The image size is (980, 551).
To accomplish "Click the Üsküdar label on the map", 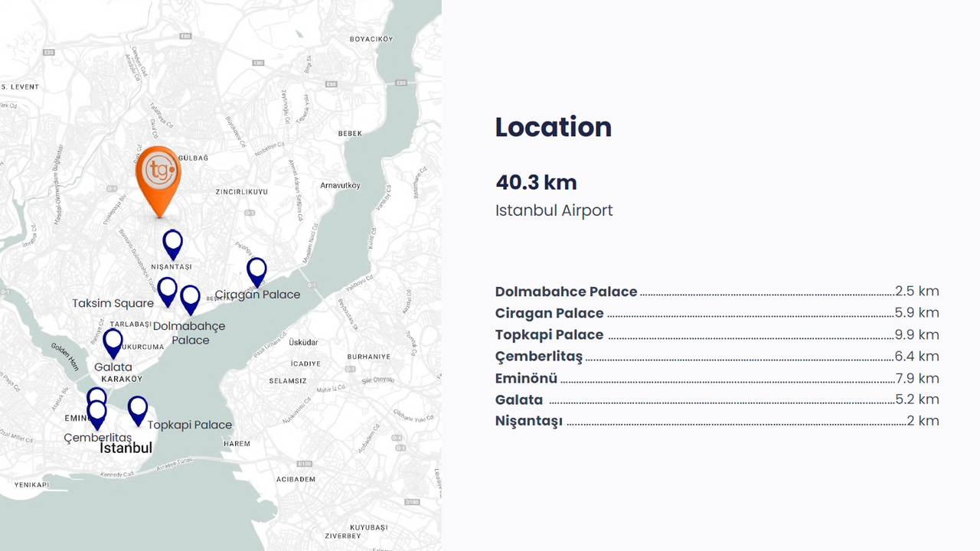I will (x=303, y=342).
